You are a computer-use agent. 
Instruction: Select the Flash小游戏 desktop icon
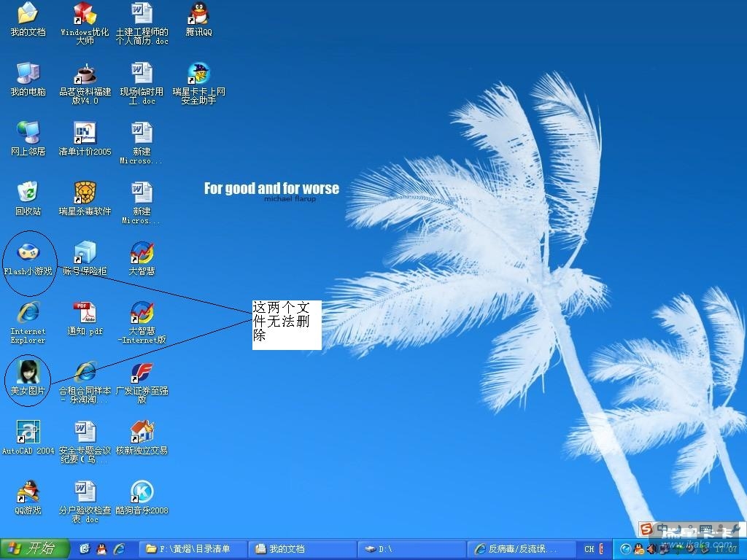28,253
